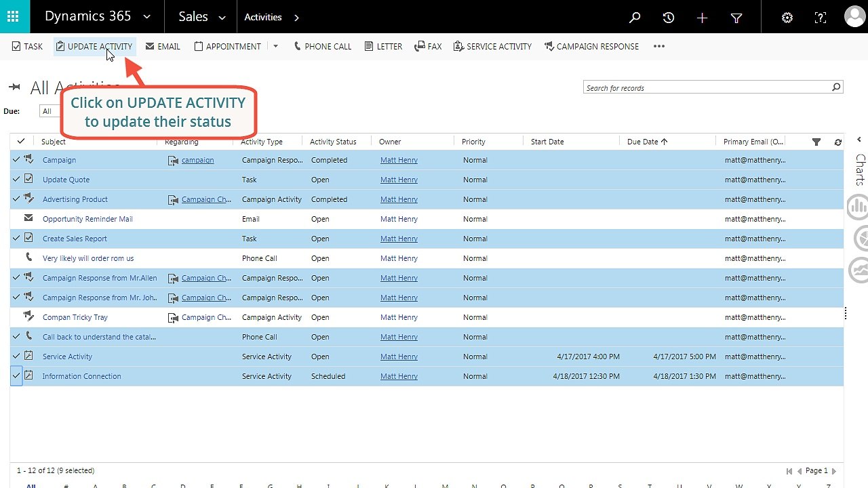Click the quick create plus icon
The width and height of the screenshot is (868, 488).
tap(703, 18)
